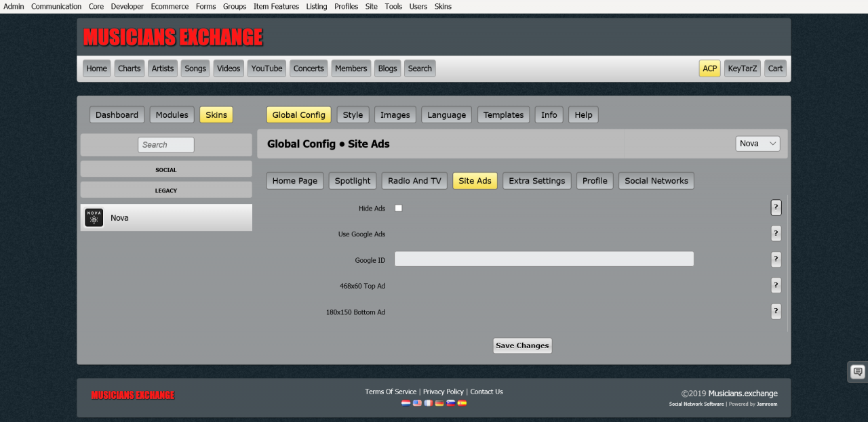Screen dimensions: 868x422
Task: Switch language using the Spanish flag
Action: click(x=462, y=403)
